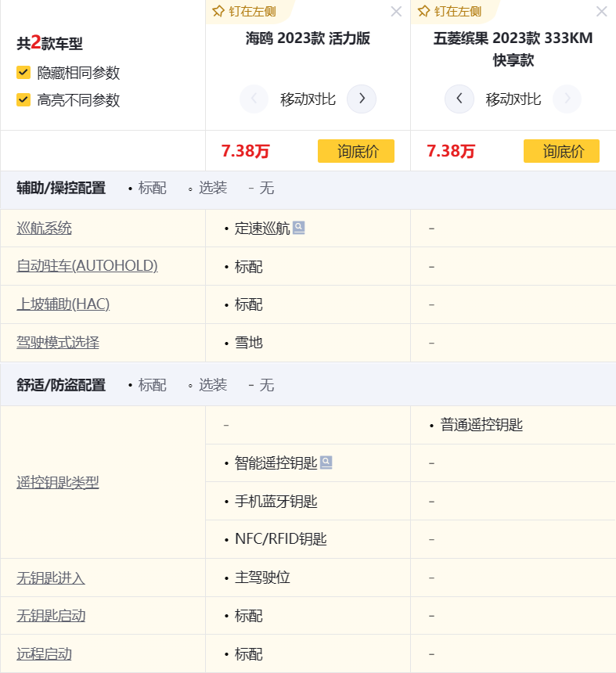This screenshot has width=616, height=673.
Task: Close the 五菱缤果 2023款 column
Action: click(601, 12)
